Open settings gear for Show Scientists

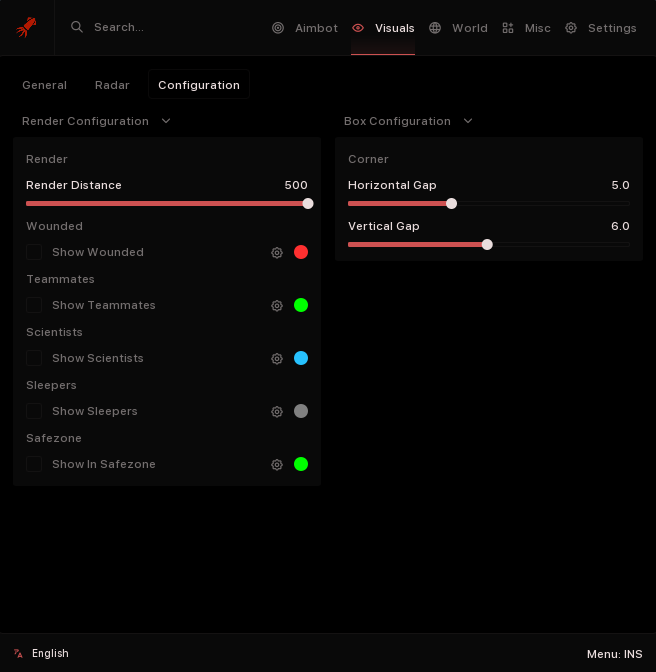(x=277, y=359)
